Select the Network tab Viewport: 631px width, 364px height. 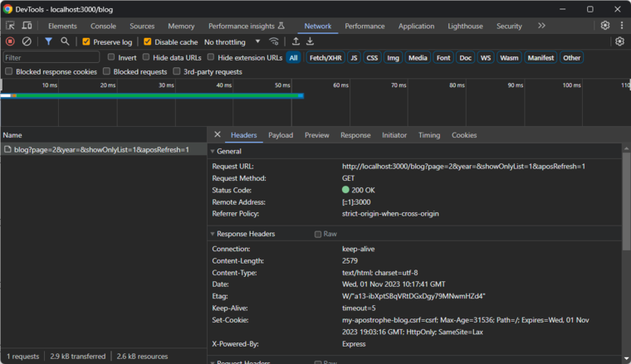[318, 26]
